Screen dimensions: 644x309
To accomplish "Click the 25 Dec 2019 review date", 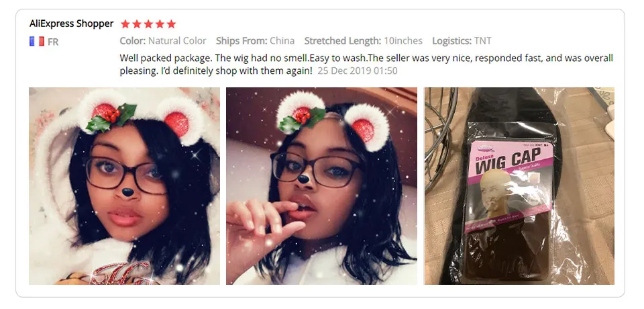I will (358, 71).
